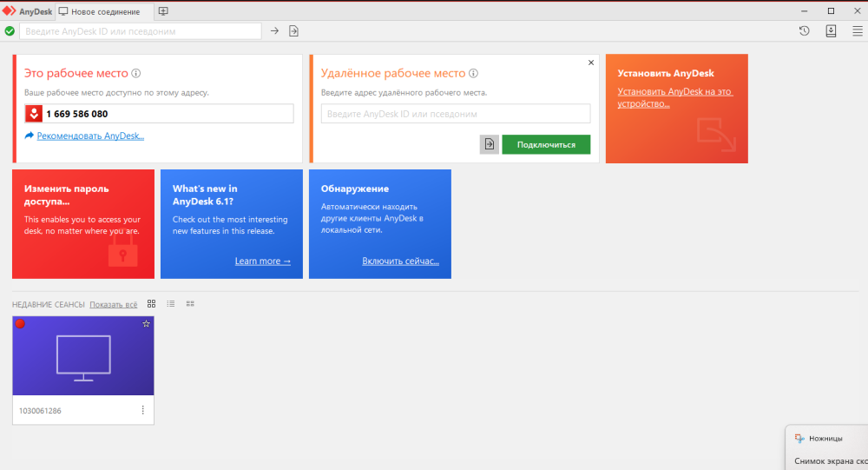Click the file transfer button beside Подключиться
Viewport: 868px width, 470px height.
tap(490, 145)
